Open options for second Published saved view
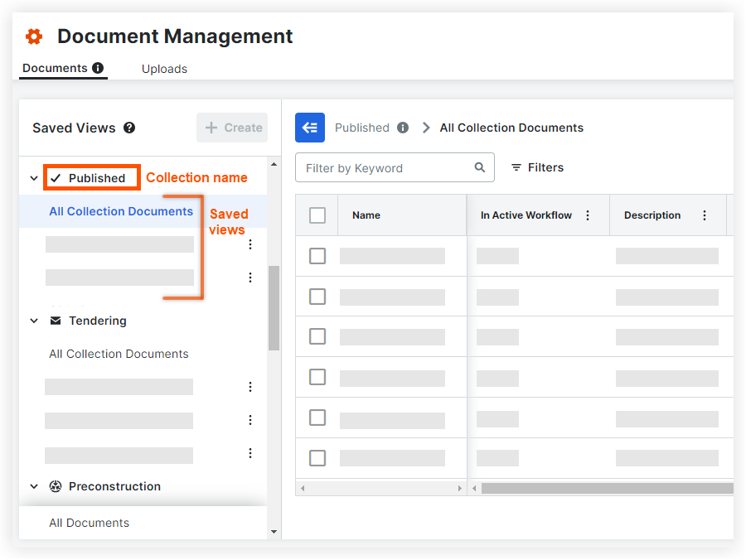The height and width of the screenshot is (560, 746). coord(250,278)
